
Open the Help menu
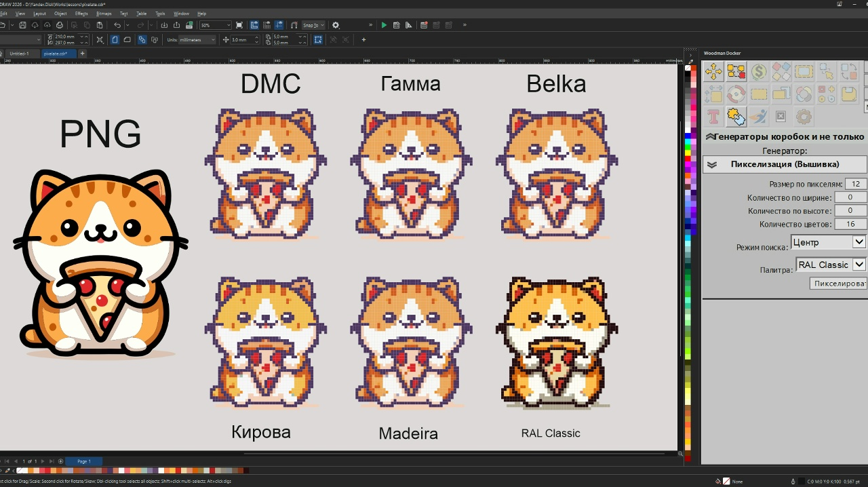pyautogui.click(x=202, y=14)
